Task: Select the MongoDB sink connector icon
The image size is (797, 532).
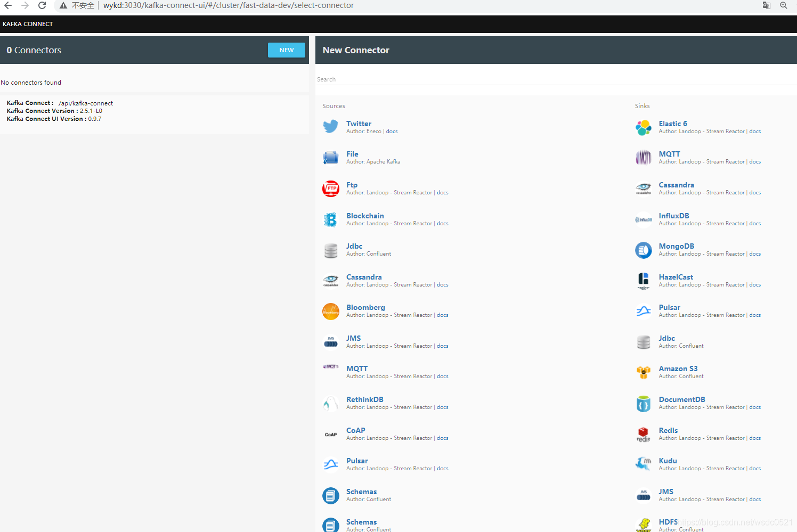Action: (644, 250)
